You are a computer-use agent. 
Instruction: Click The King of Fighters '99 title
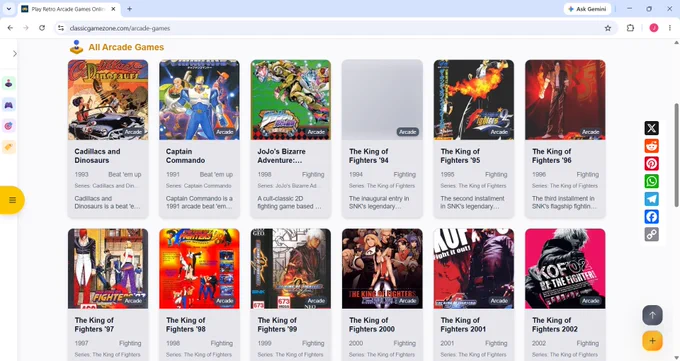[x=277, y=325]
